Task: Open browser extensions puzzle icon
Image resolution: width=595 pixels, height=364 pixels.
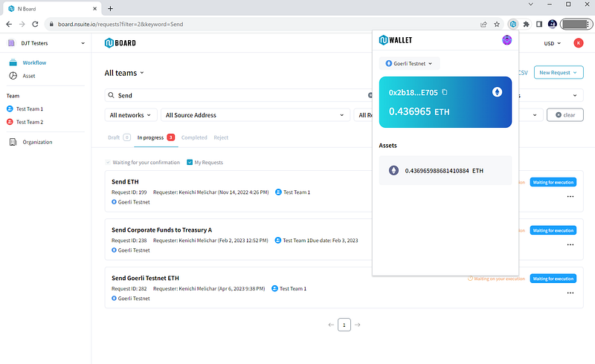Action: tap(527, 24)
